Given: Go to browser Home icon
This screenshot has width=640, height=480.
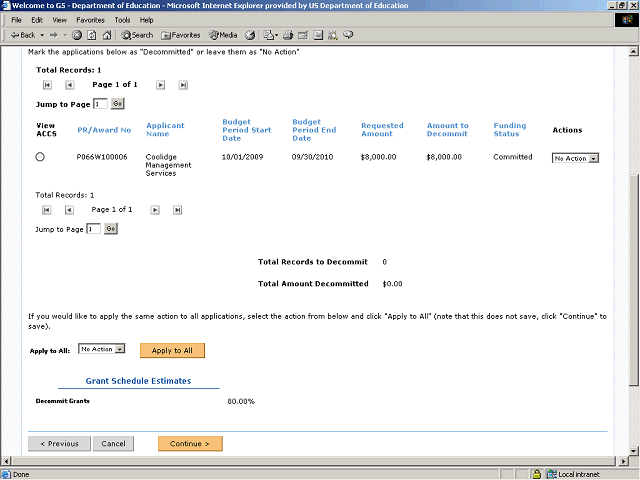Looking at the screenshot, I should 106,35.
